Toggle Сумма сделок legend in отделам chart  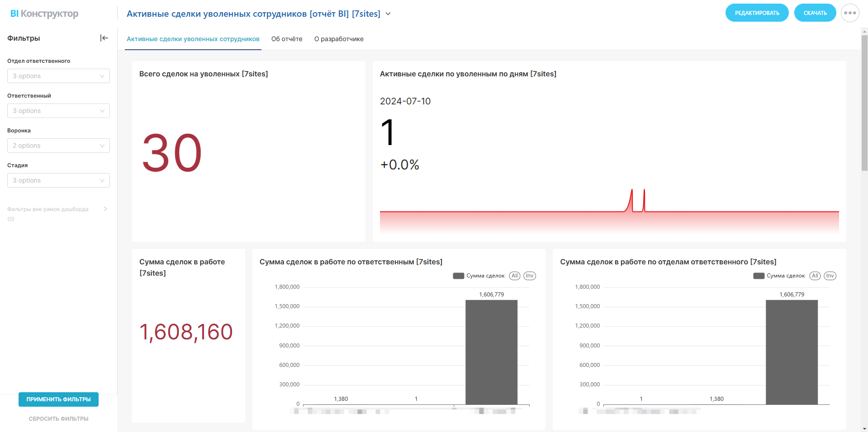click(779, 276)
